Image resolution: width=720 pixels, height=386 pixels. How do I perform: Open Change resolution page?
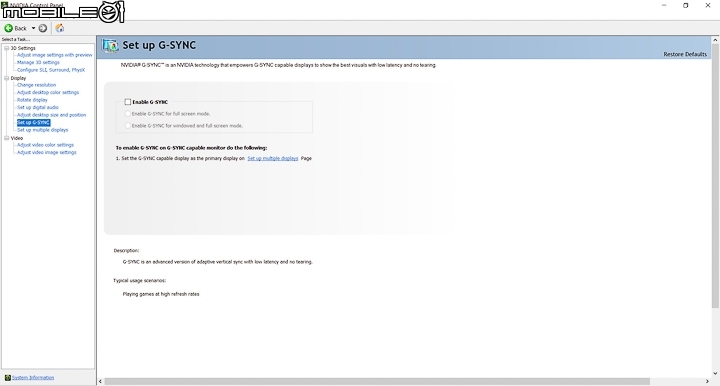pos(36,85)
